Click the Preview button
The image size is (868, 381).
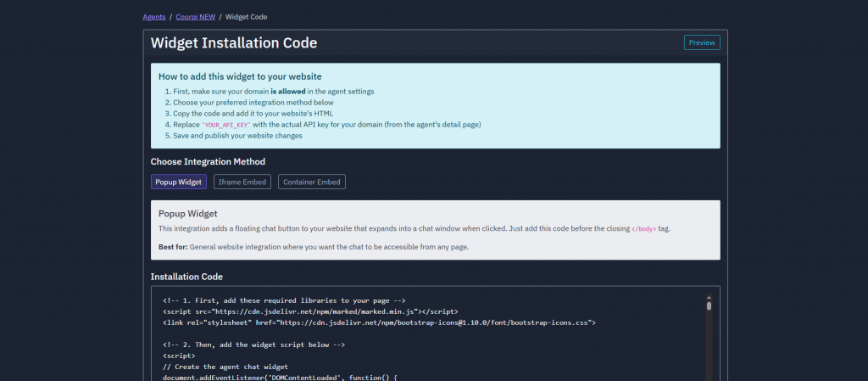click(702, 42)
